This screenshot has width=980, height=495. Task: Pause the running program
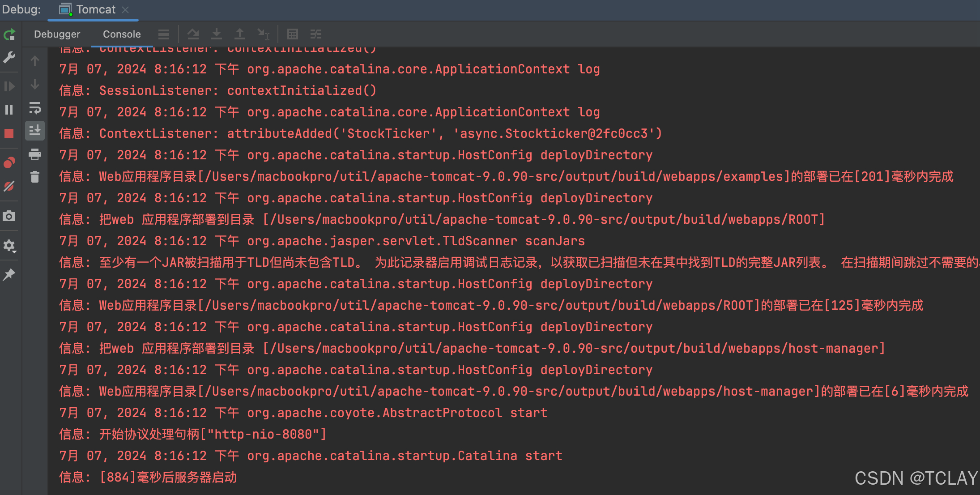[9, 110]
